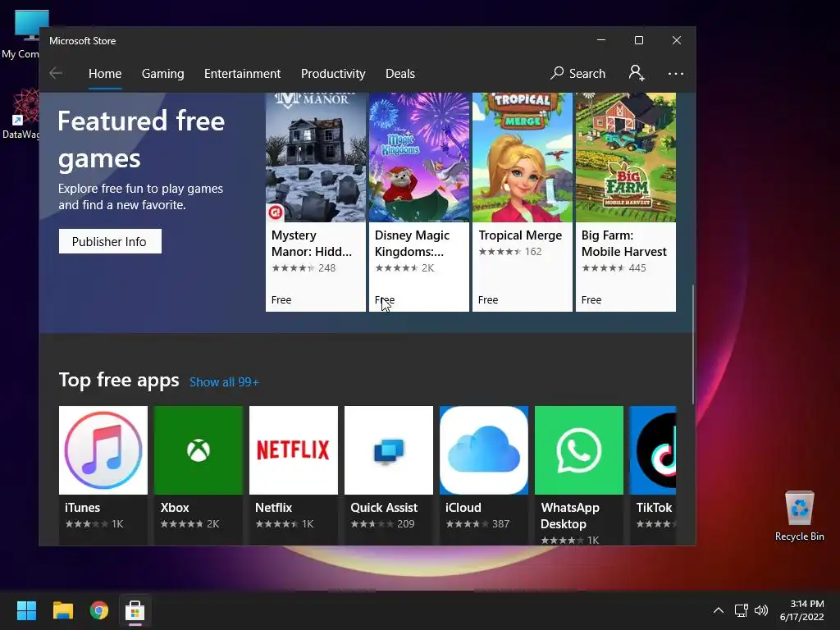Screen dimensions: 840x630
Task: Open the Tropical Merge game artwork
Action: [x=523, y=157]
